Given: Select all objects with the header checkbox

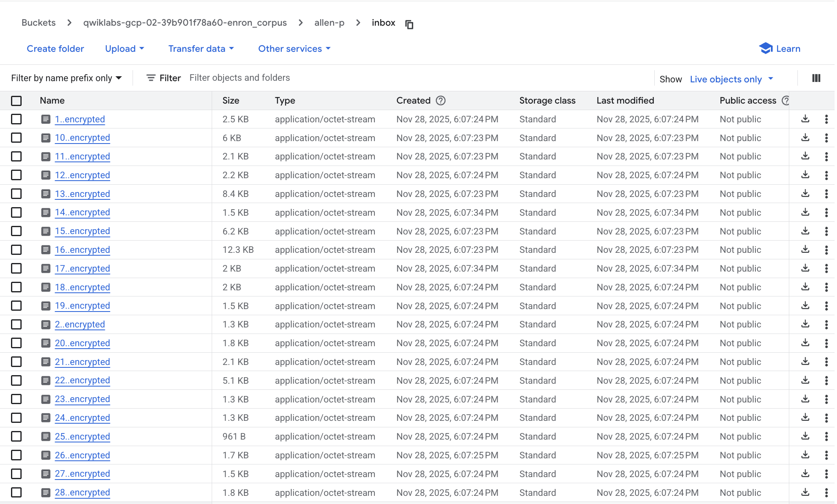Looking at the screenshot, I should [x=16, y=101].
